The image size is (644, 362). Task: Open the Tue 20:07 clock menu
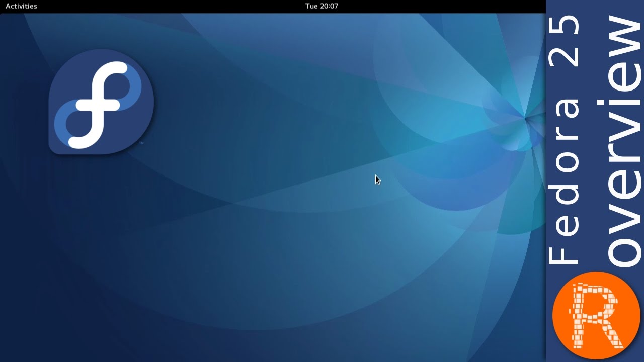pos(321,6)
